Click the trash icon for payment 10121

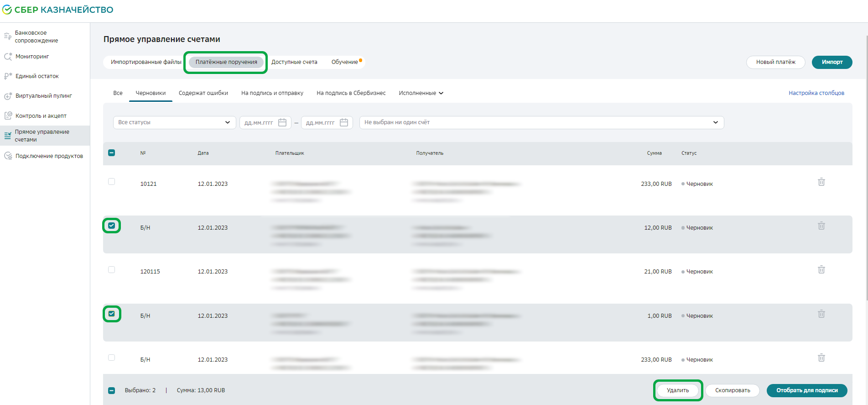click(x=821, y=182)
